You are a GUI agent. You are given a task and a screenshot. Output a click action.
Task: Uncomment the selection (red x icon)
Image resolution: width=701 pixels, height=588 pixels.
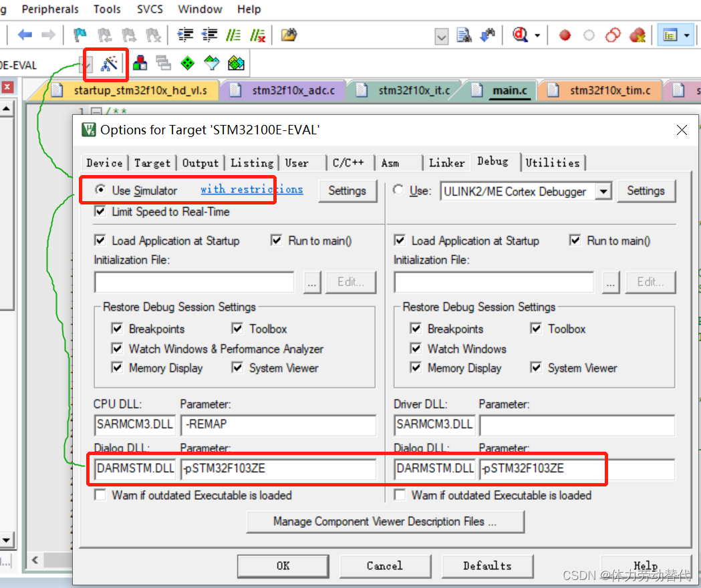257,35
